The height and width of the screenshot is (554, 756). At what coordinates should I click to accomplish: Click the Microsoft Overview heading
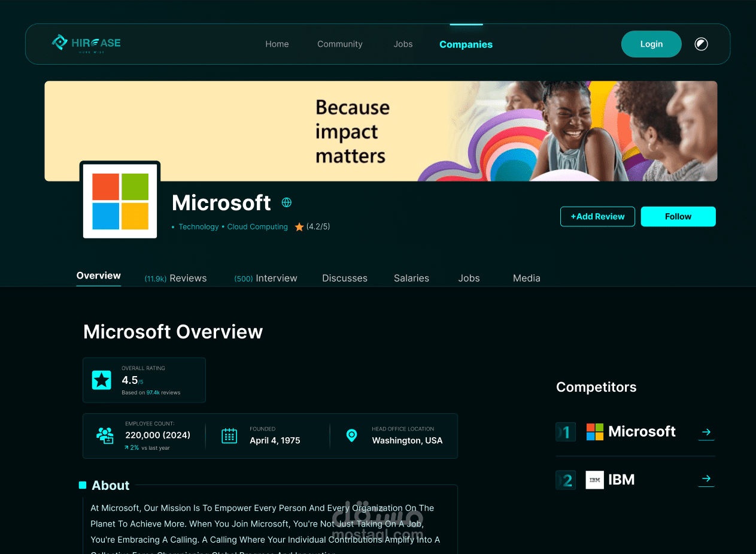point(173,332)
